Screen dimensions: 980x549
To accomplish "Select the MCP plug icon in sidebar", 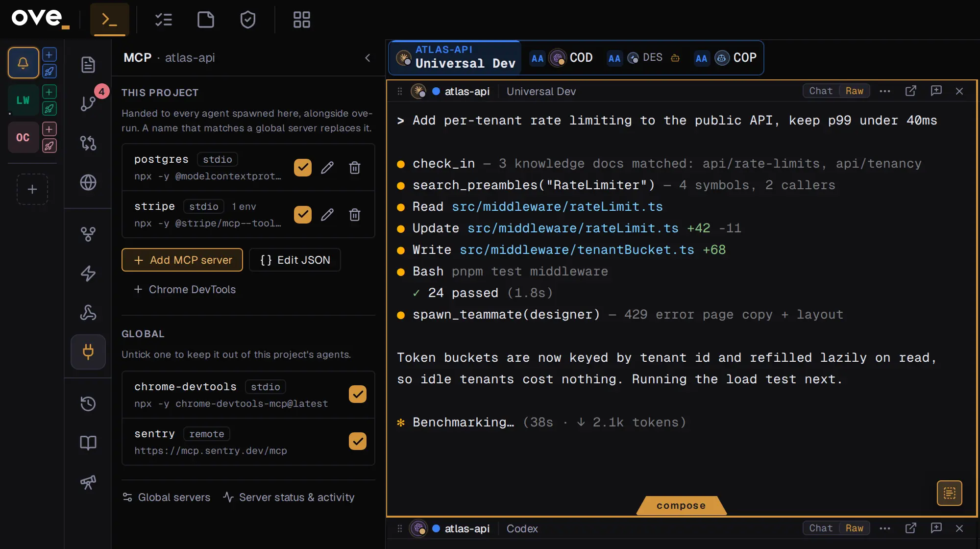I will tap(88, 352).
